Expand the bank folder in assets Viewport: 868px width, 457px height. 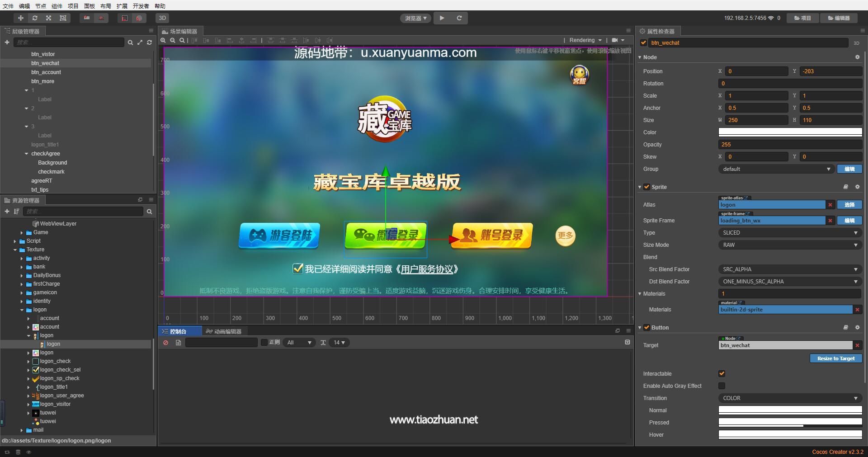(22, 267)
